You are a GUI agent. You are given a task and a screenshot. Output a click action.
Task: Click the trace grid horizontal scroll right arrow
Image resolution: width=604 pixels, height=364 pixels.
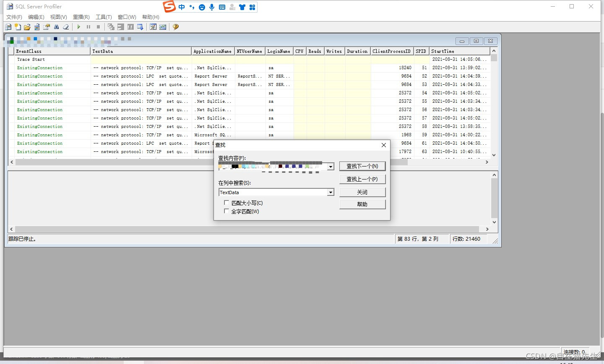(487, 162)
